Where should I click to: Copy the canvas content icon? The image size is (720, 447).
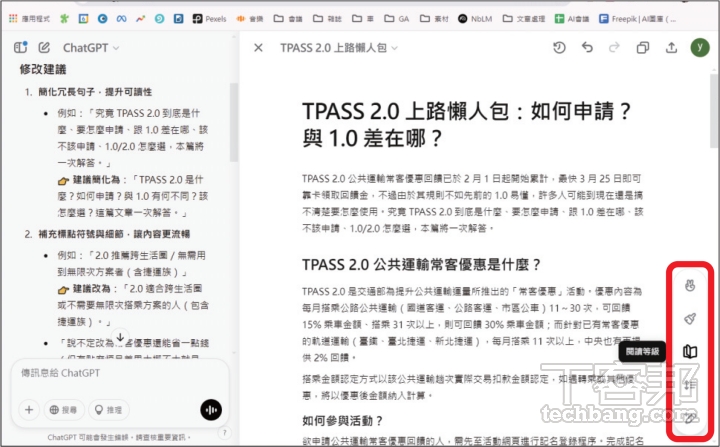tap(643, 48)
